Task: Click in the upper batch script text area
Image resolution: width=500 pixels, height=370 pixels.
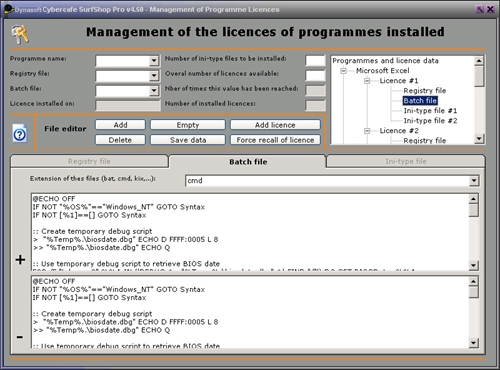Action: pos(250,232)
